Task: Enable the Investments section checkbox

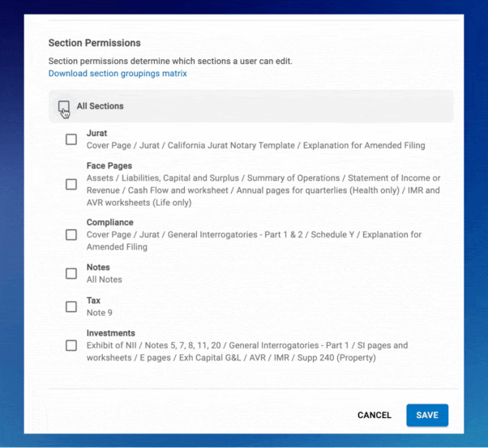Action: [71, 345]
